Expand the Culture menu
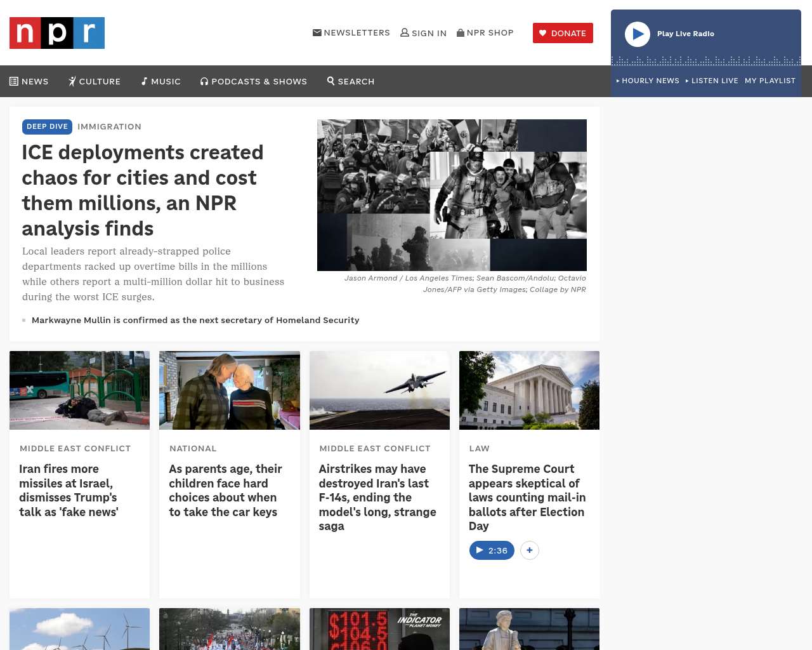The width and height of the screenshot is (812, 650). click(95, 81)
